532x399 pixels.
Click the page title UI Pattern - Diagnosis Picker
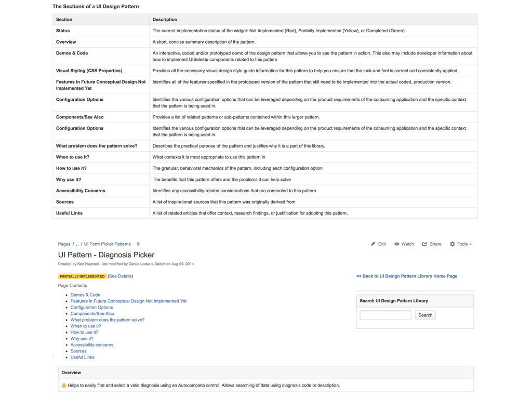[x=106, y=255]
